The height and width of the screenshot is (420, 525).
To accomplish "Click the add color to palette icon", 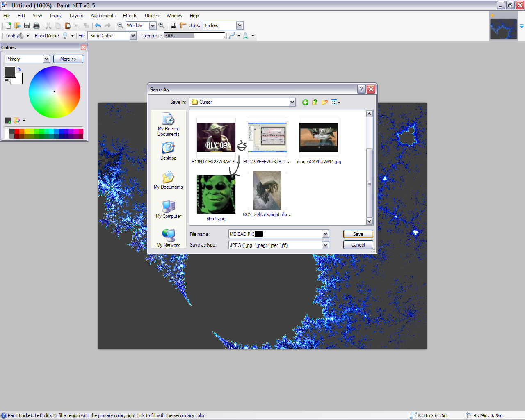I will [x=8, y=121].
